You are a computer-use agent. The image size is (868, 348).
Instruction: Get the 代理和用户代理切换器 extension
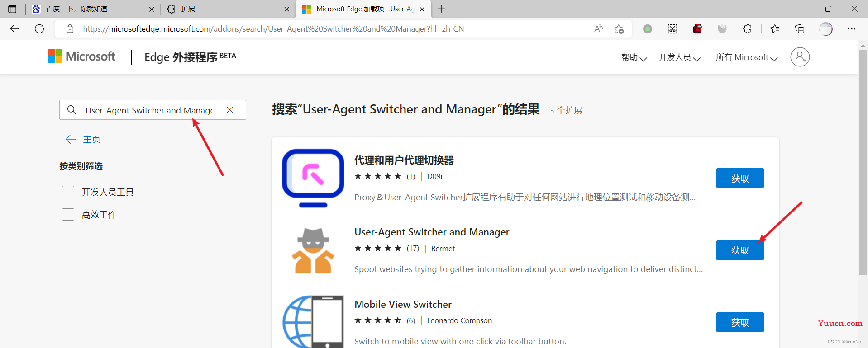click(740, 178)
